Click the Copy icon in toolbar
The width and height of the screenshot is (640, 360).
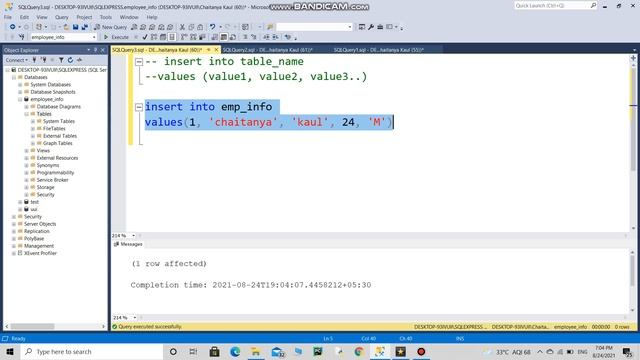coord(191,27)
